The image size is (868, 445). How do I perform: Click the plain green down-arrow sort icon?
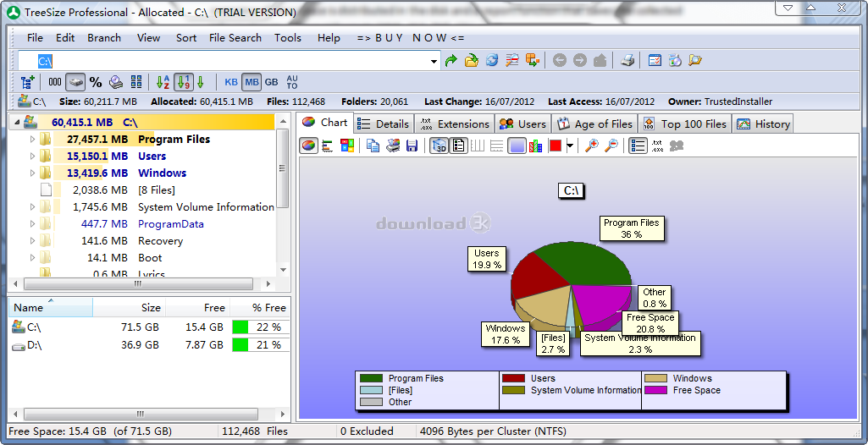coord(201,82)
